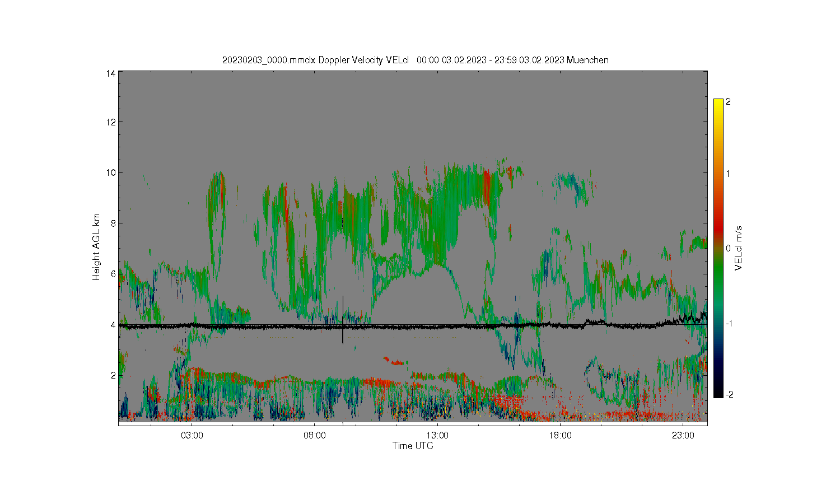Click the colorbar '-1' tick label
840x504 pixels.
pos(729,324)
